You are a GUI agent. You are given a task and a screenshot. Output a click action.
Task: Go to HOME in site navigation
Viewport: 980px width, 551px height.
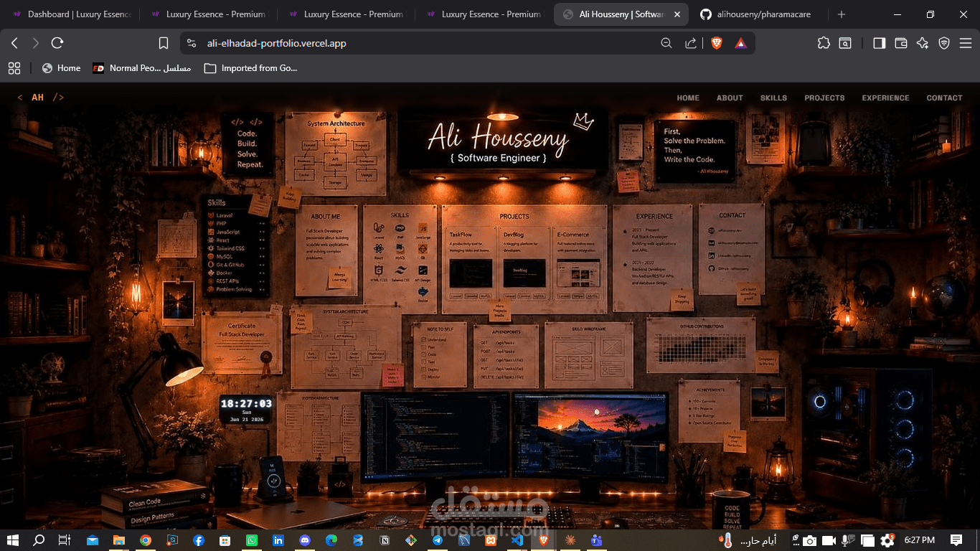tap(688, 98)
